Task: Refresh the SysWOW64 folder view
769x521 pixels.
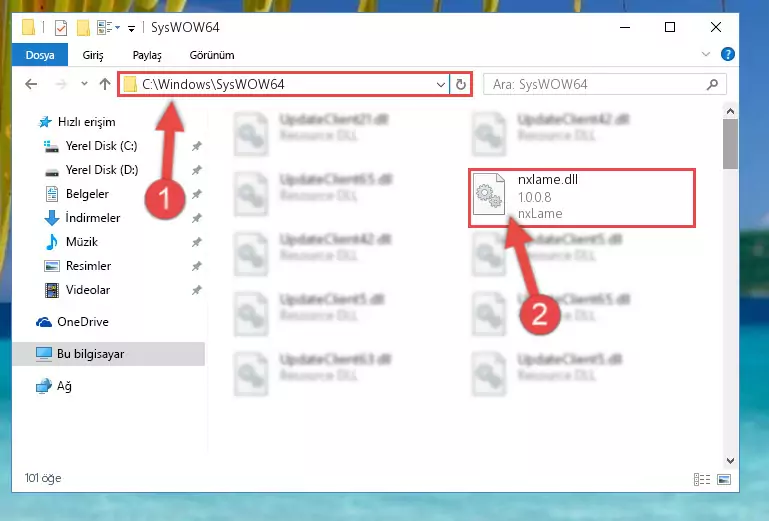Action: click(461, 85)
